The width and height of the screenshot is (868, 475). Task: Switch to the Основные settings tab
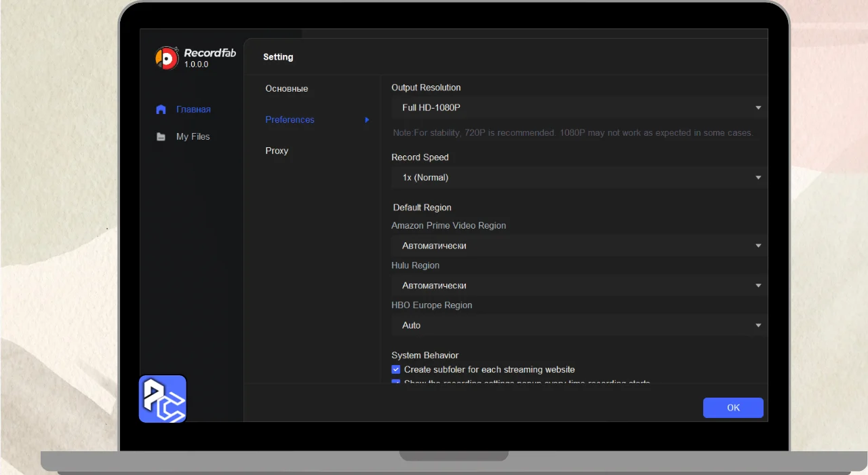pyautogui.click(x=287, y=89)
